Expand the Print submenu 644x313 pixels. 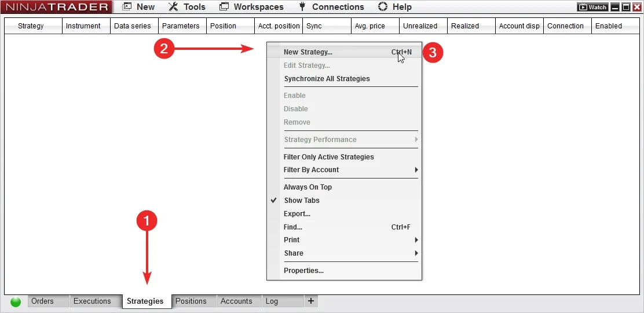click(x=292, y=240)
